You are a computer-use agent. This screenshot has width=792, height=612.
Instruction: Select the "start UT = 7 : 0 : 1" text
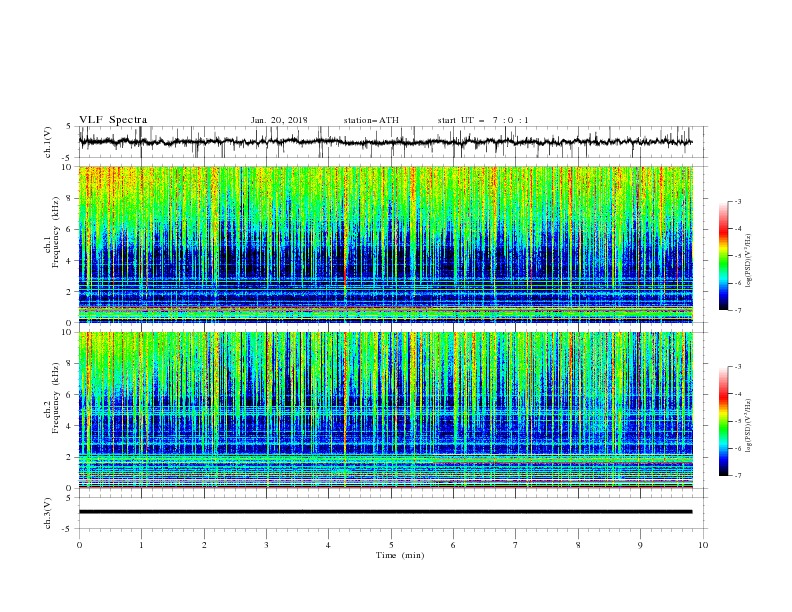point(483,120)
